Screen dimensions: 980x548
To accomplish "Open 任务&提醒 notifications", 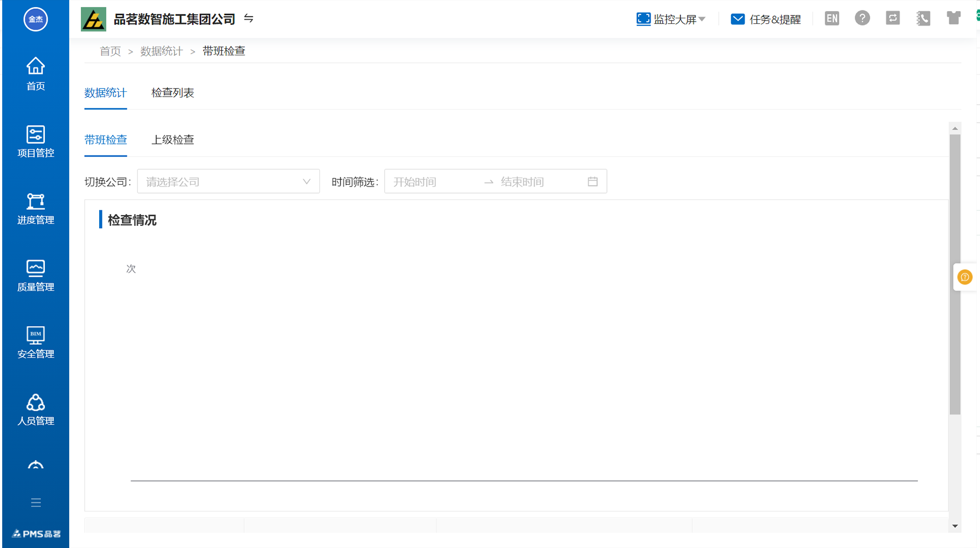I will (766, 19).
